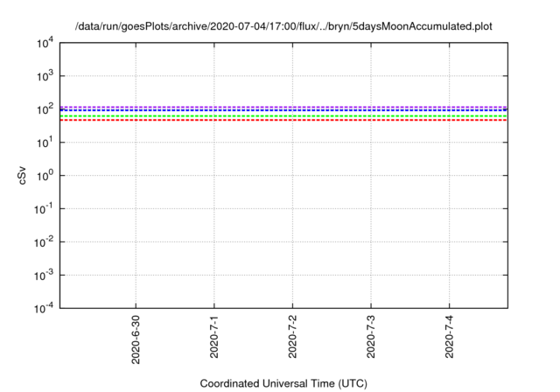
Task: Click the 2020-7-3 date label
Action: [x=371, y=337]
